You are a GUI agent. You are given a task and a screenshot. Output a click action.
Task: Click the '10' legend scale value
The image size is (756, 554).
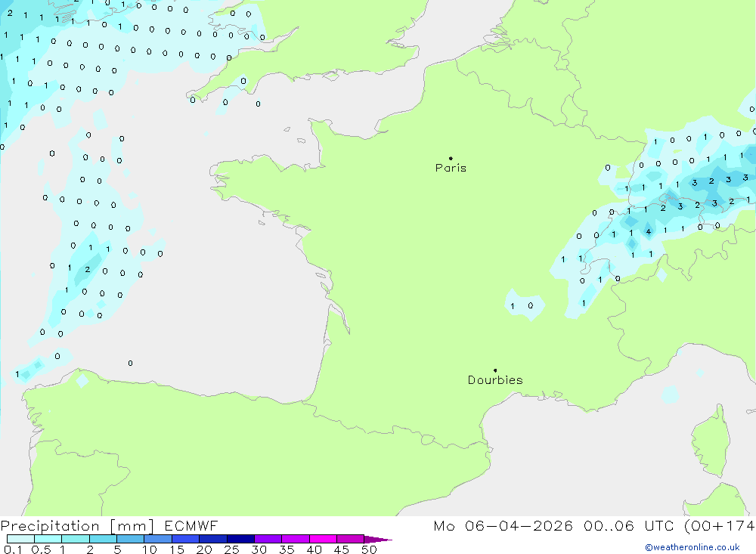(150, 549)
